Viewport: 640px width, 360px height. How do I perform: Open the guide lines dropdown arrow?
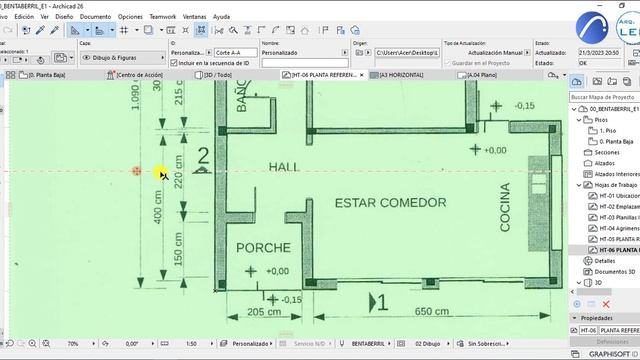click(x=87, y=30)
